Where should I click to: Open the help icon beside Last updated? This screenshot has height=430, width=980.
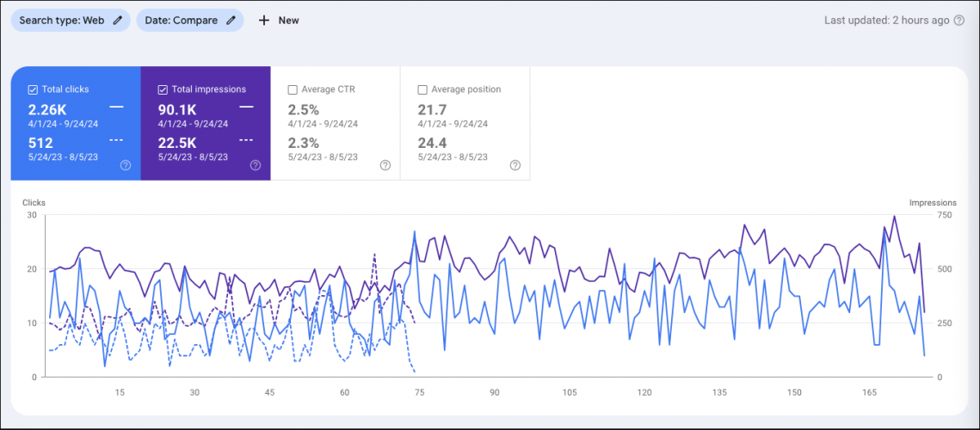point(959,21)
